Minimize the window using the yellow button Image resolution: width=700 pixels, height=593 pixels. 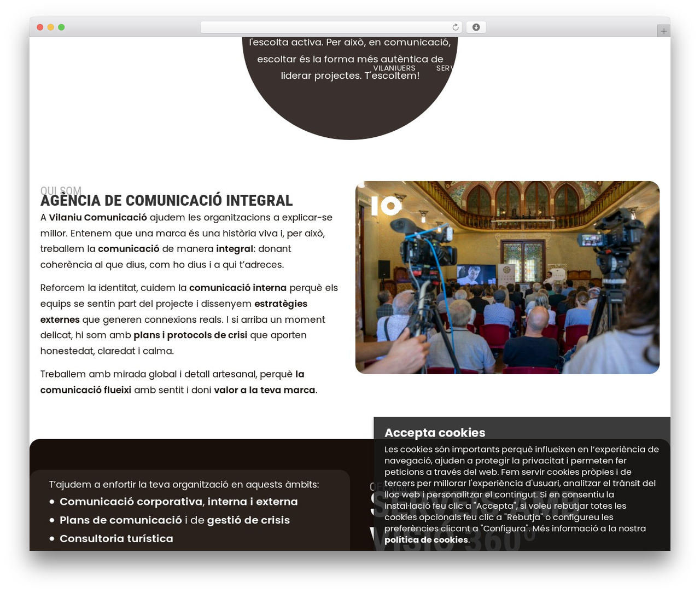pyautogui.click(x=51, y=27)
